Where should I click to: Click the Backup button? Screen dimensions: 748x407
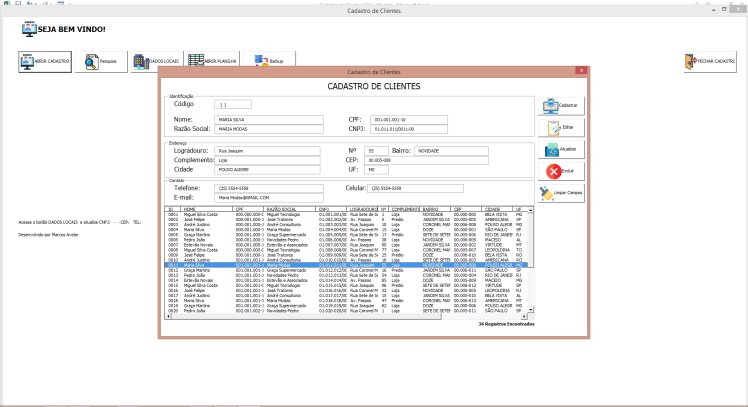pyautogui.click(x=270, y=59)
